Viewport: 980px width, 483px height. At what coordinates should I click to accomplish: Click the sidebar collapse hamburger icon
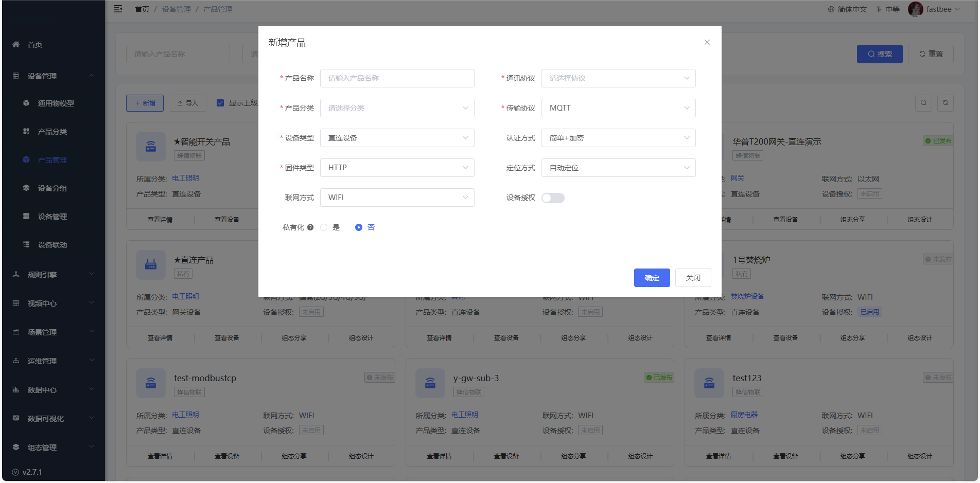click(x=118, y=9)
